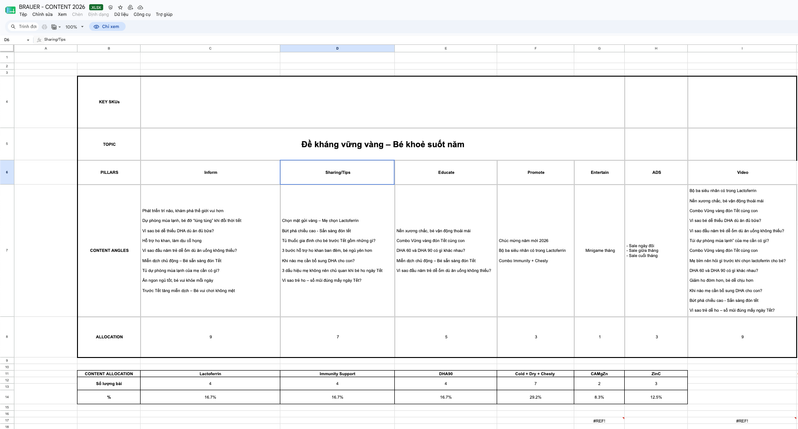Click the Trình đơn menu search box

[x=23, y=26]
